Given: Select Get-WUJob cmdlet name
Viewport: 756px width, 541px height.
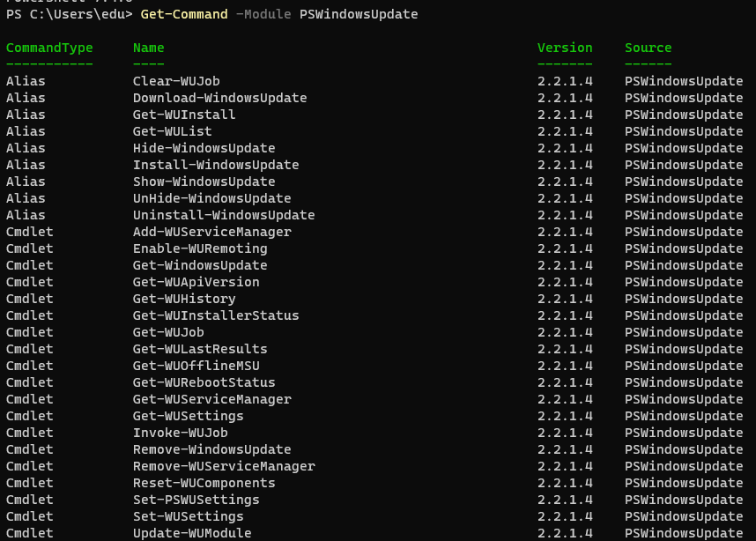Looking at the screenshot, I should point(168,332).
